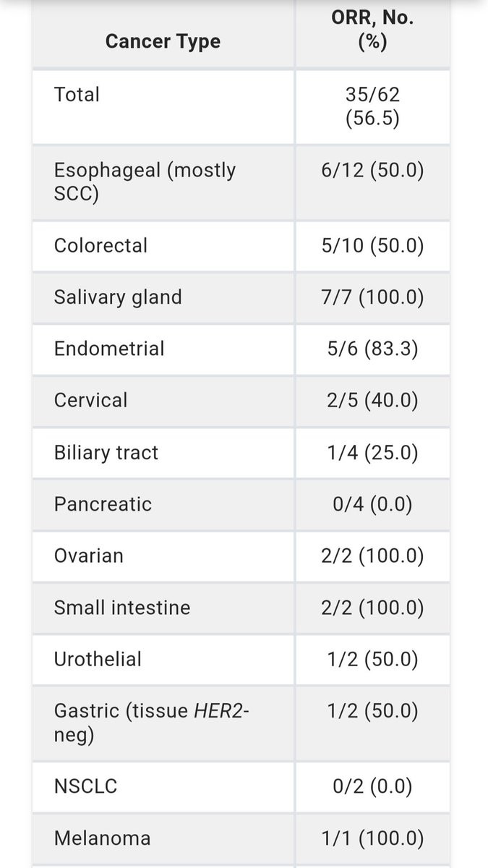Select the Endometrial row label
The height and width of the screenshot is (868, 488).
[109, 349]
